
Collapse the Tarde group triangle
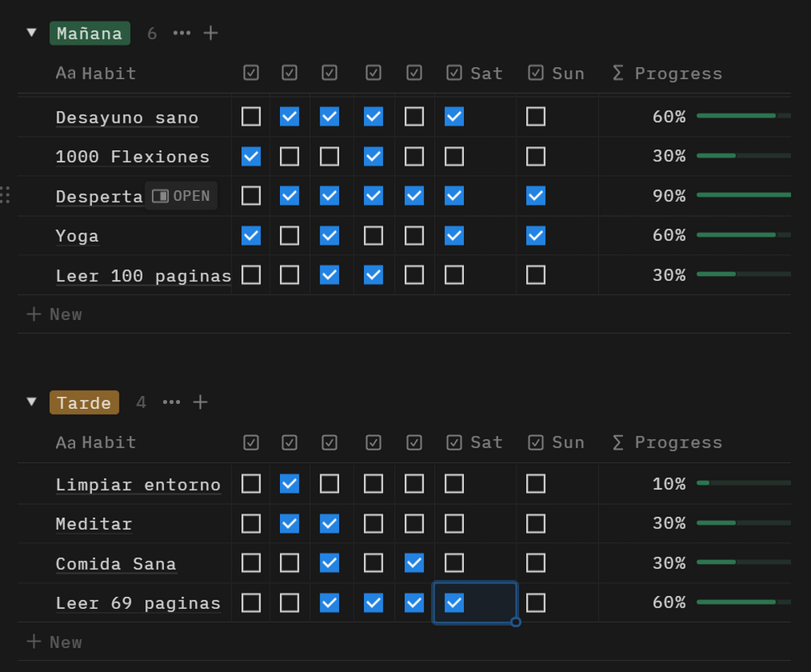pos(31,402)
